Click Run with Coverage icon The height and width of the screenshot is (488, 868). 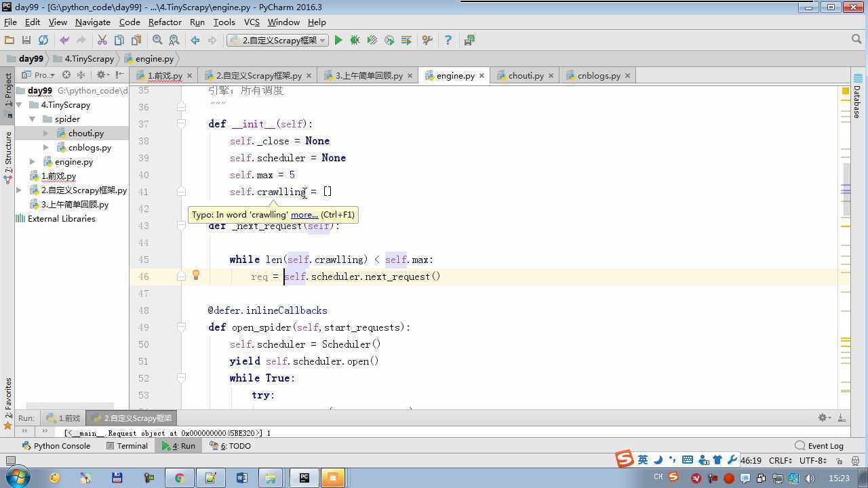tap(372, 41)
